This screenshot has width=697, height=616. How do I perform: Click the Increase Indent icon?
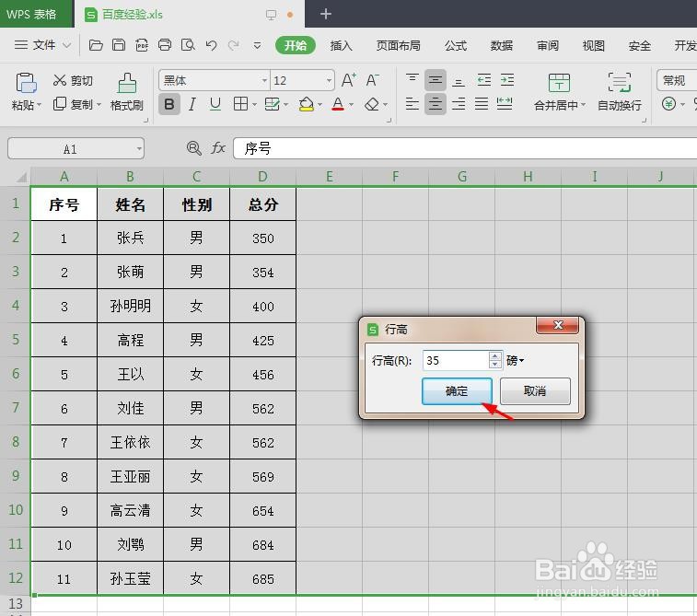(506, 80)
